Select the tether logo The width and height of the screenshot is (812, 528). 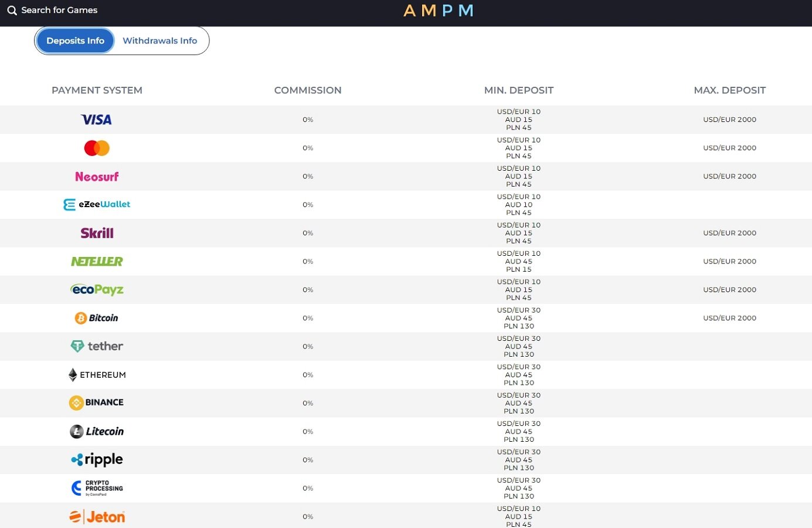[x=97, y=346]
